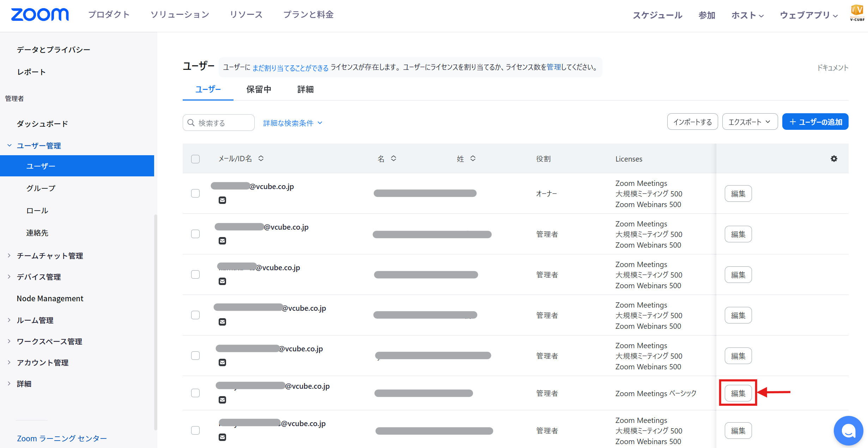868x448 pixels.
Task: Select the ユーザー tab
Action: (x=208, y=90)
